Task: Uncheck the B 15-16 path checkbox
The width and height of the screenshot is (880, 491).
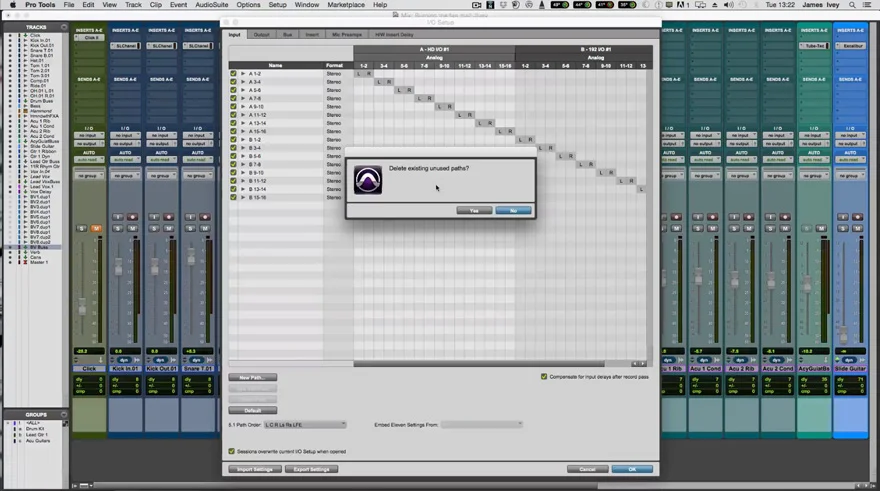Action: click(233, 198)
